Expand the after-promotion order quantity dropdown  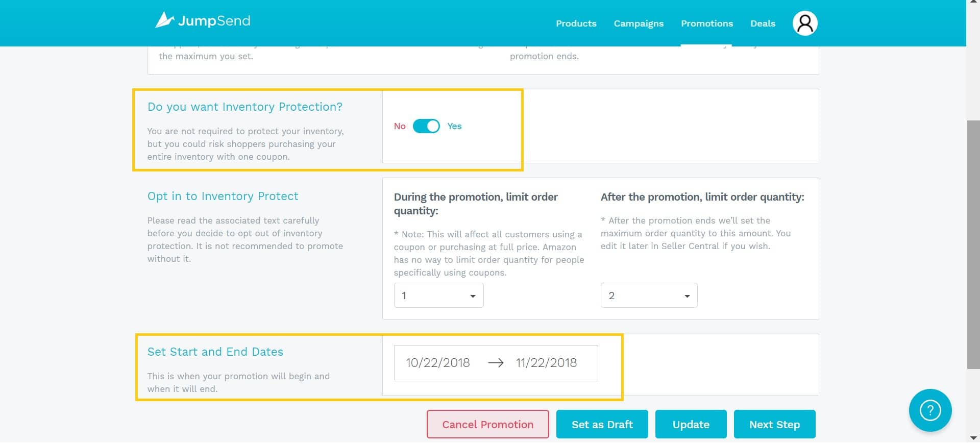[649, 296]
